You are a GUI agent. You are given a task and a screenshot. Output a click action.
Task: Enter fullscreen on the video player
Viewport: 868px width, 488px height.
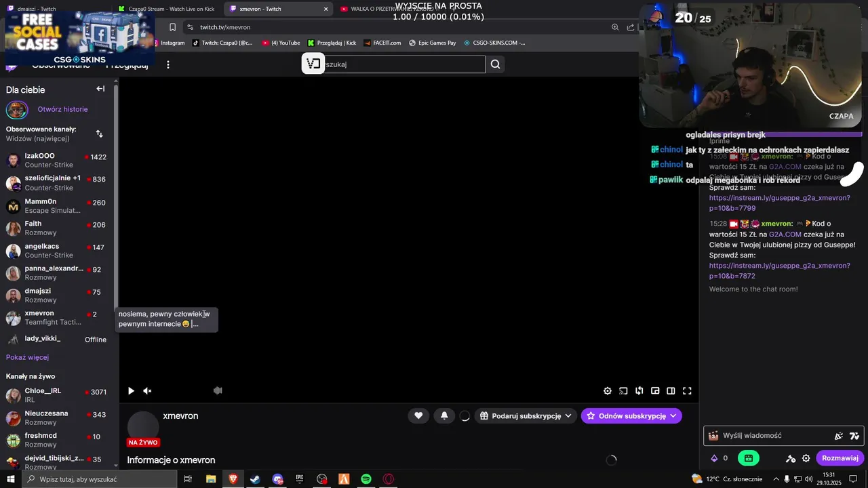687,391
